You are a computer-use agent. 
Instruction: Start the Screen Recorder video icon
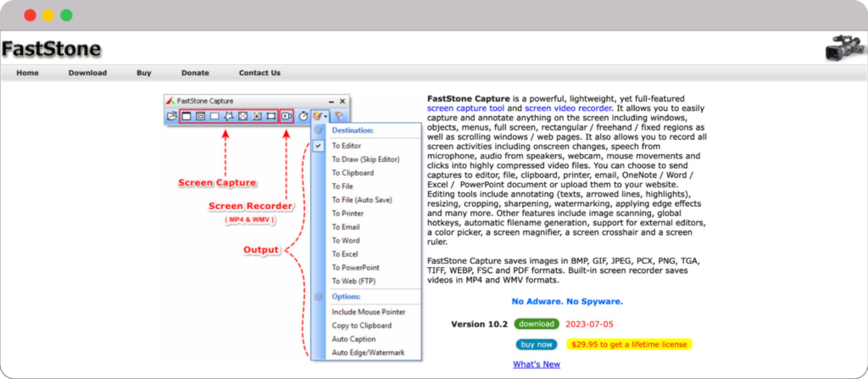(287, 115)
